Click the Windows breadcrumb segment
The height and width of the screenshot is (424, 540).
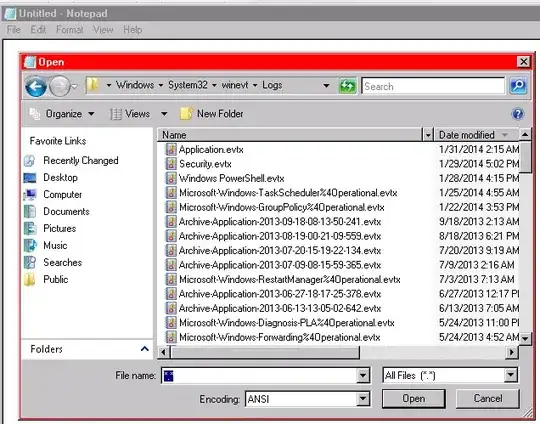pos(135,85)
